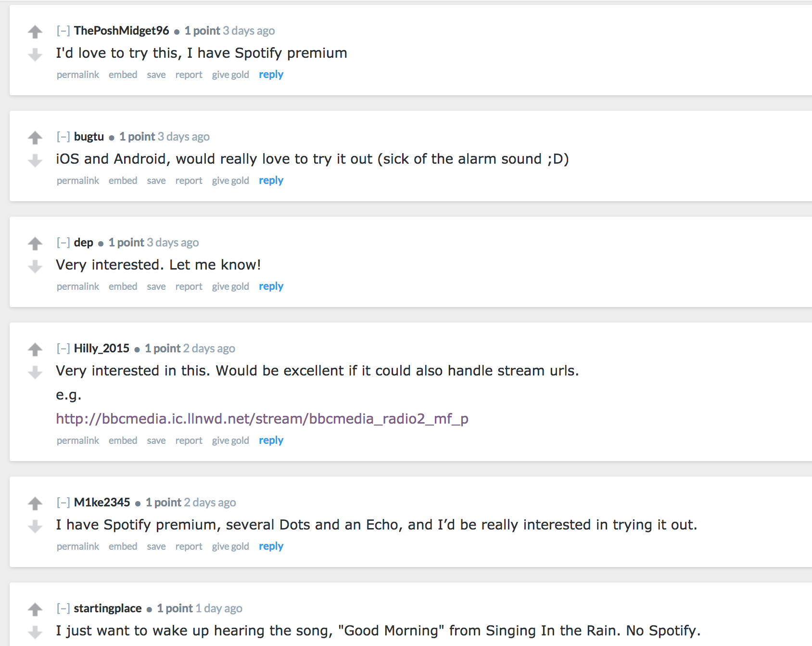The image size is (812, 646).
Task: Open startingplace's user profile
Action: (108, 608)
